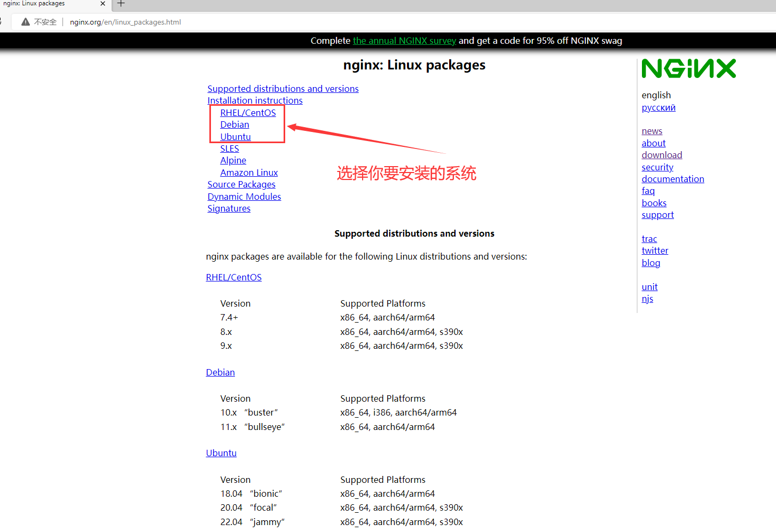Switch language to русский
The image size is (776, 532).
click(x=659, y=107)
